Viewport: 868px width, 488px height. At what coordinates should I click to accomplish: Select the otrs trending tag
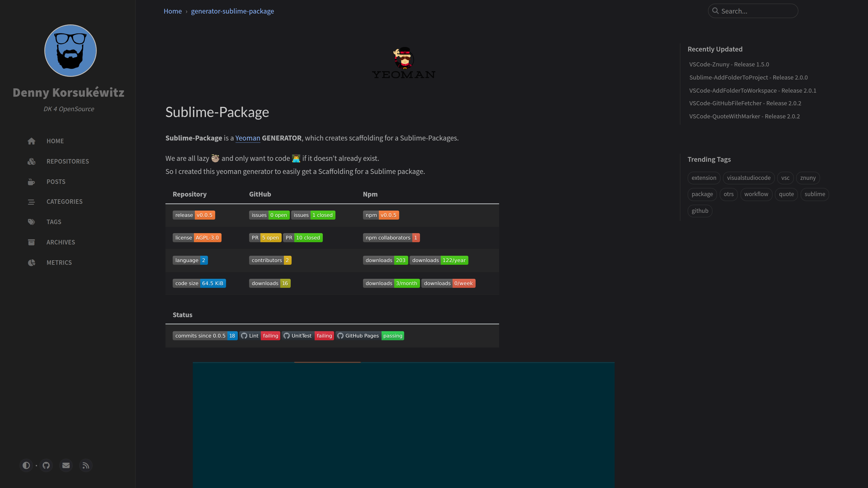[x=729, y=194]
